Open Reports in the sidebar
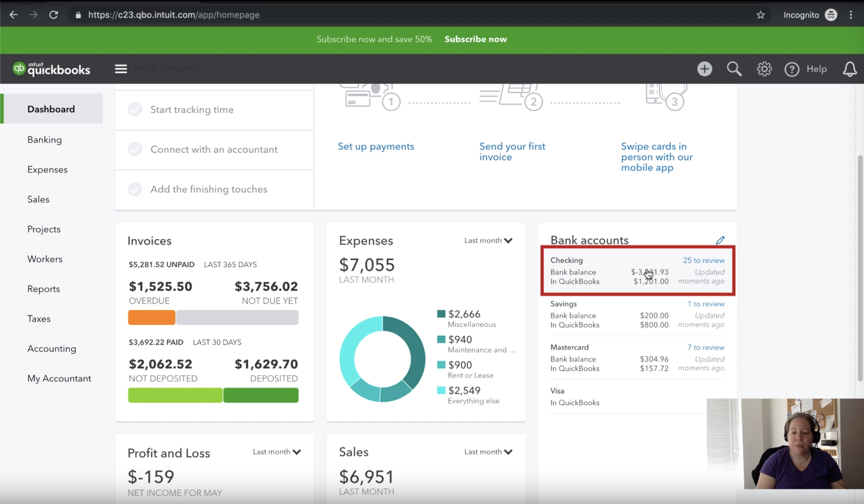Viewport: 864px width, 504px height. click(44, 289)
